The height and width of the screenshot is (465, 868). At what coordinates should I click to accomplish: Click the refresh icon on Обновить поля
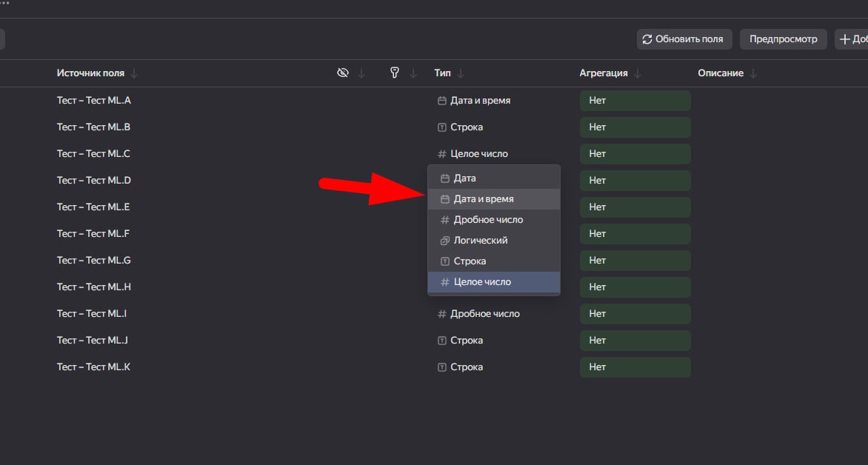[x=647, y=39]
